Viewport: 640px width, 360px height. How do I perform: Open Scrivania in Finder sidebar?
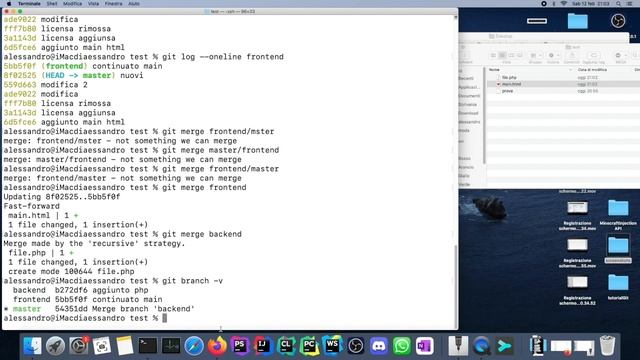coord(468,104)
